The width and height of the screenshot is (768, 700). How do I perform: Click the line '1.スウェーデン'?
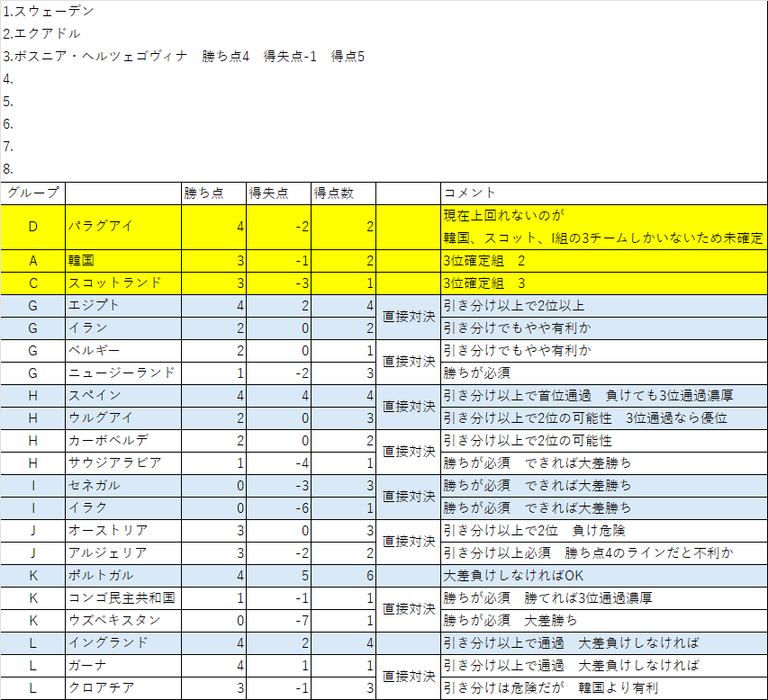tap(48, 12)
